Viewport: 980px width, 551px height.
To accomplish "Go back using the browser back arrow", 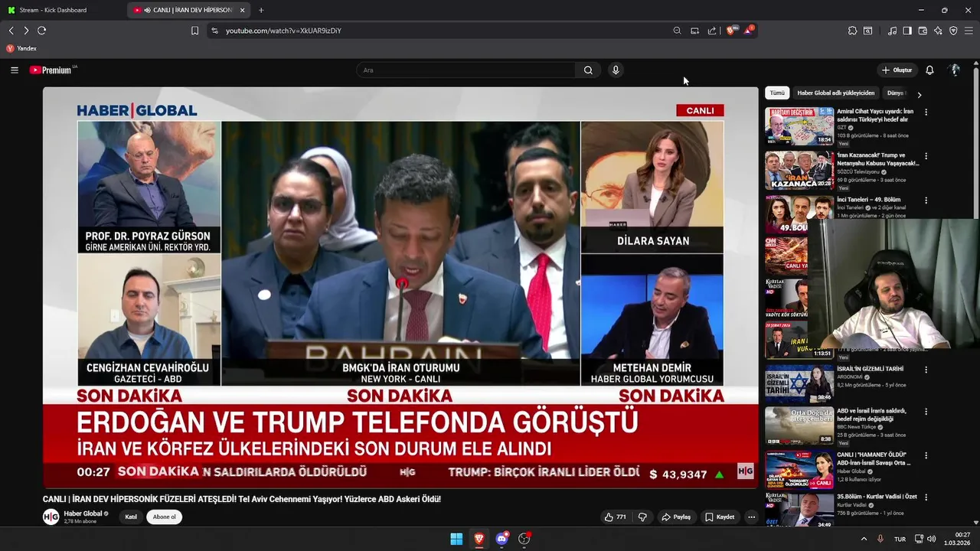I will click(11, 31).
